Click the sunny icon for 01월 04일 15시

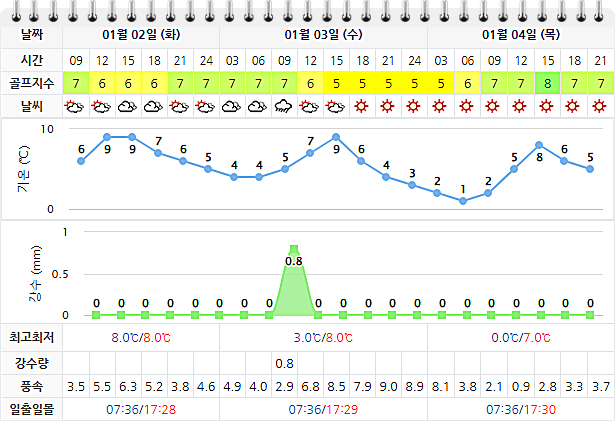(546, 106)
